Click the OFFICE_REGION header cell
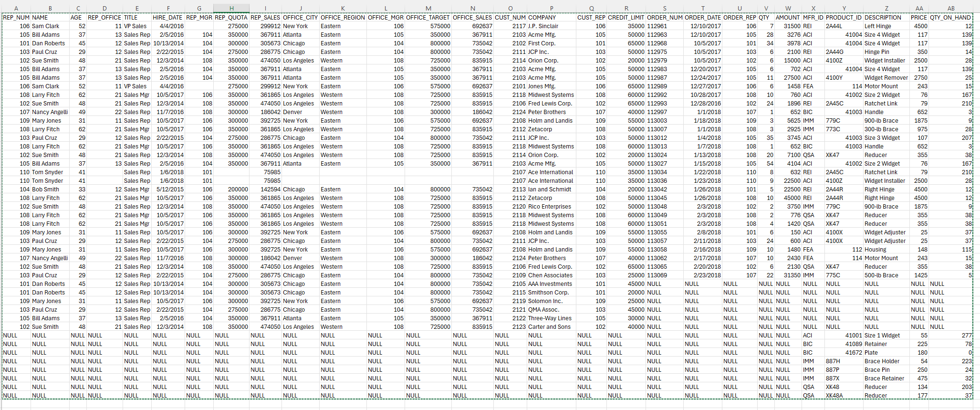 click(343, 17)
